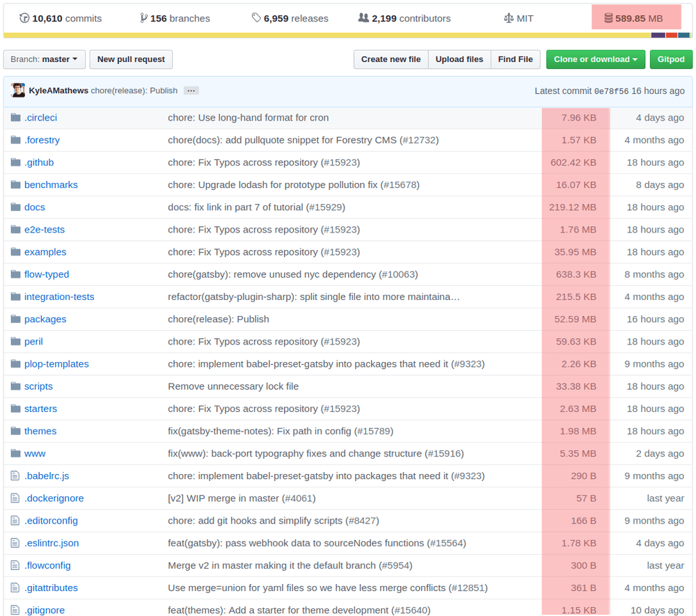The height and width of the screenshot is (616, 696).
Task: Open the packages folder
Action: tap(45, 319)
